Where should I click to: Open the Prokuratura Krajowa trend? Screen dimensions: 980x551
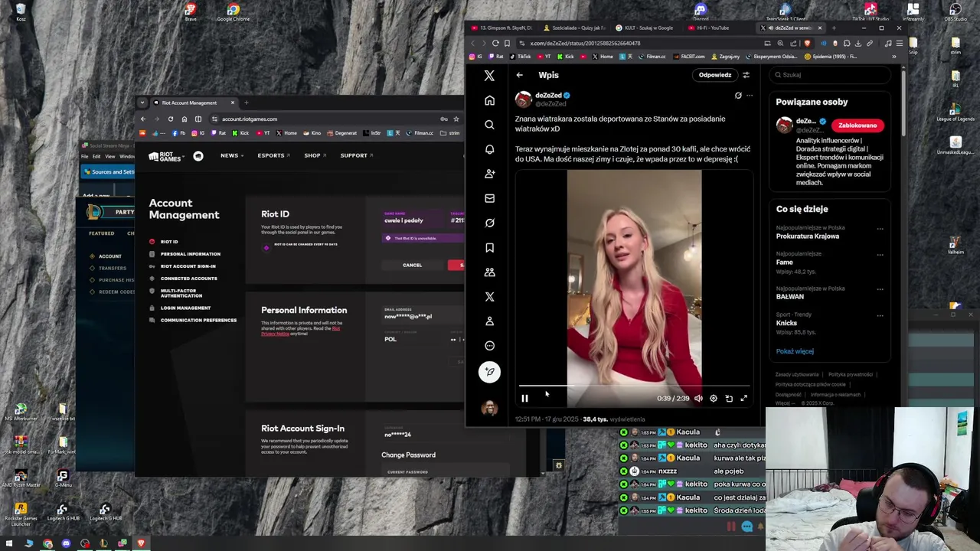tap(807, 236)
